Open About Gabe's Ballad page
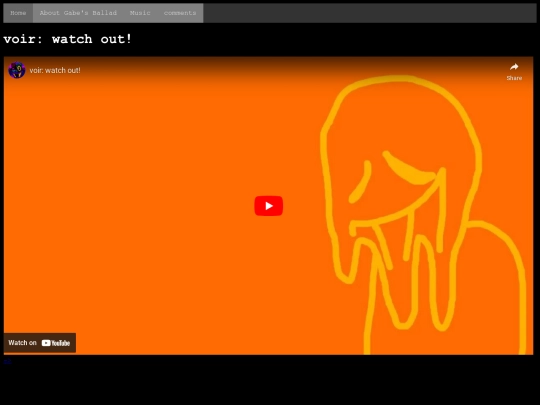The image size is (540, 405). pyautogui.click(x=78, y=13)
